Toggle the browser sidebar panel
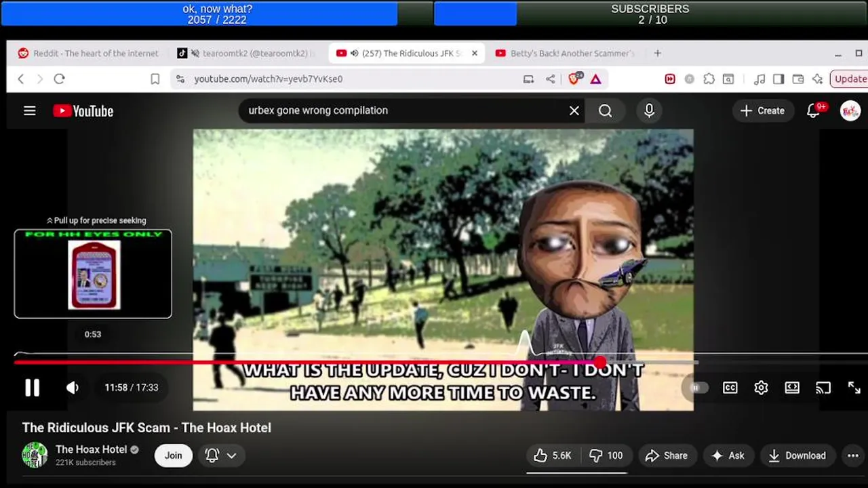The image size is (868, 488). (778, 79)
